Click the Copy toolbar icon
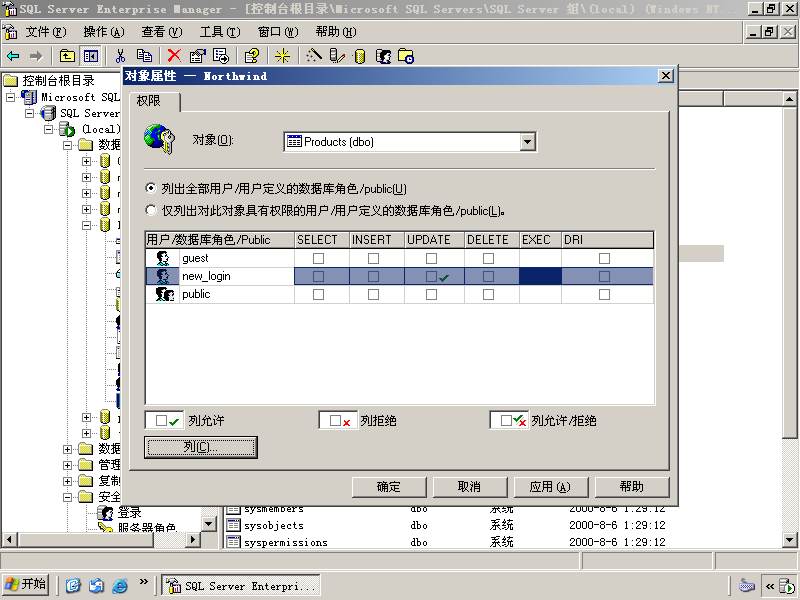Viewport: 800px width, 600px height. click(144, 56)
